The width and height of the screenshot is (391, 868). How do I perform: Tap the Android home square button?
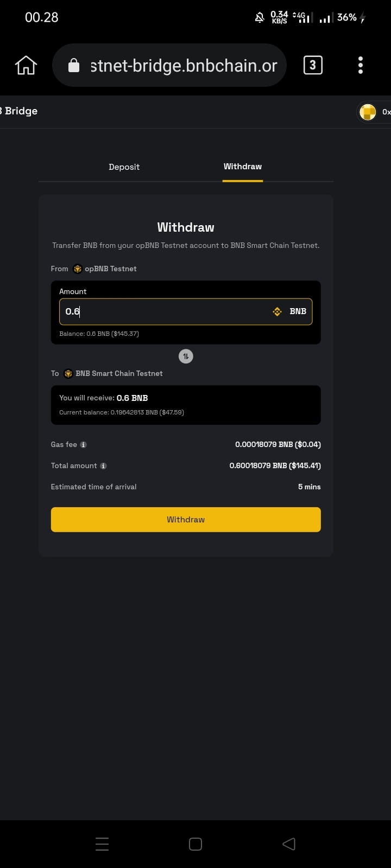195,844
